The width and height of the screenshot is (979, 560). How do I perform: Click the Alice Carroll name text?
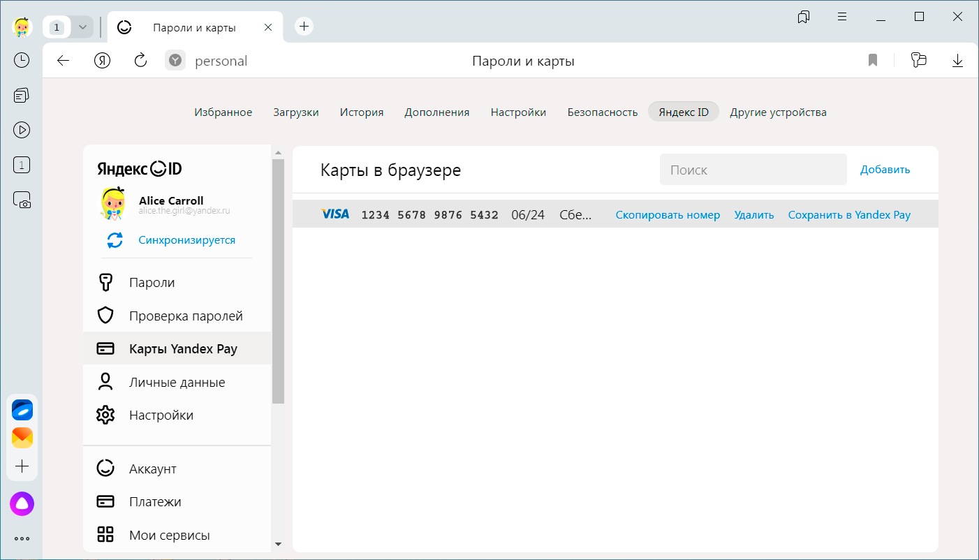pyautogui.click(x=171, y=200)
